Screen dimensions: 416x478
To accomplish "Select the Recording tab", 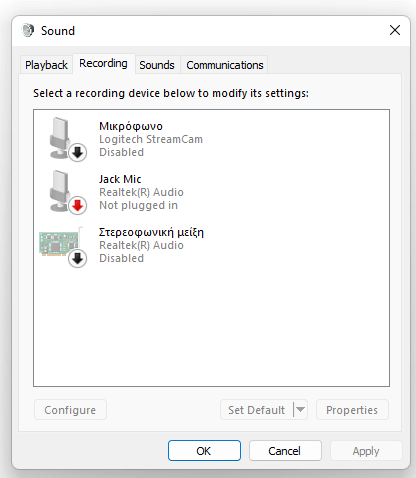I will (103, 63).
